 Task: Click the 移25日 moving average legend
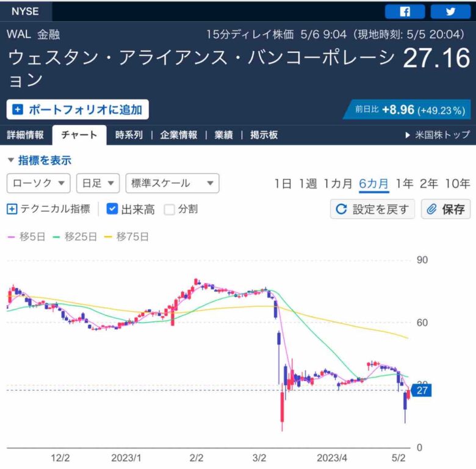[x=75, y=237]
